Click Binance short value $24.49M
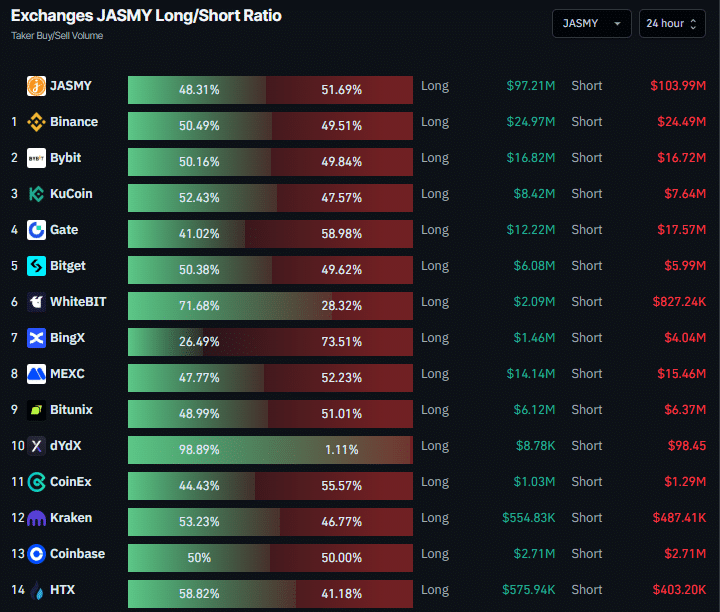Viewport: 720px width, 612px height. click(681, 122)
